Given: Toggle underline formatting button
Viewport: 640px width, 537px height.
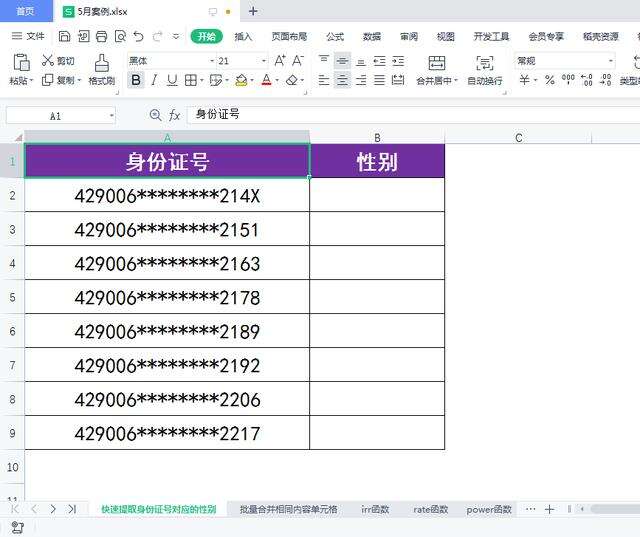Looking at the screenshot, I should 171,80.
